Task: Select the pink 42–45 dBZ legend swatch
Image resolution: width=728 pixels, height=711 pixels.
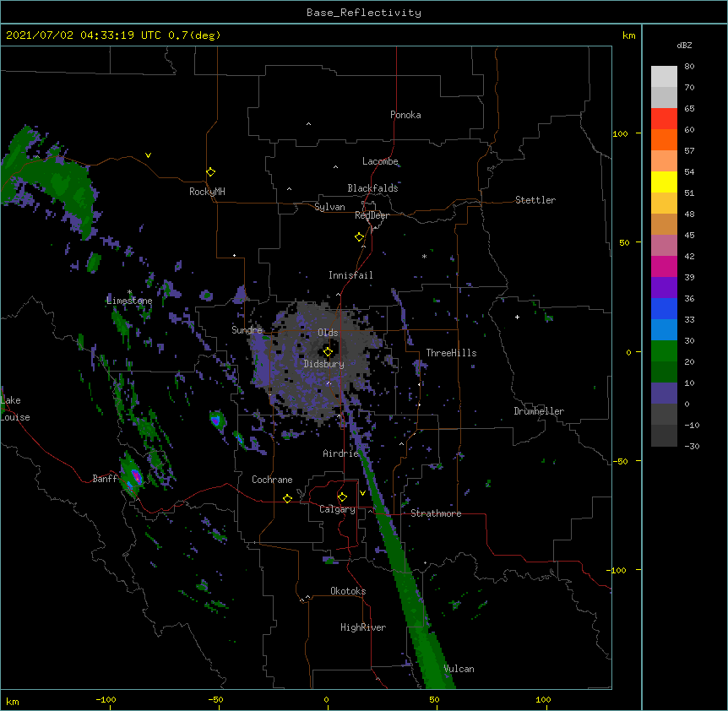Action: 664,246
